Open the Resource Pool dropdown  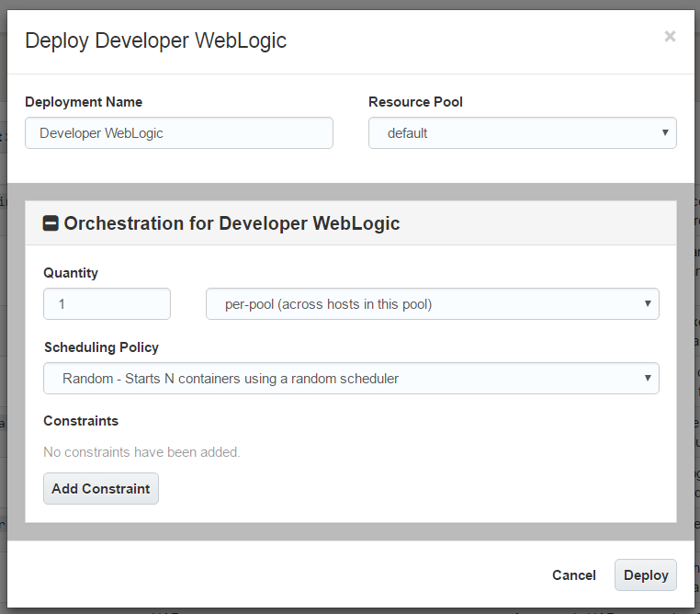522,133
